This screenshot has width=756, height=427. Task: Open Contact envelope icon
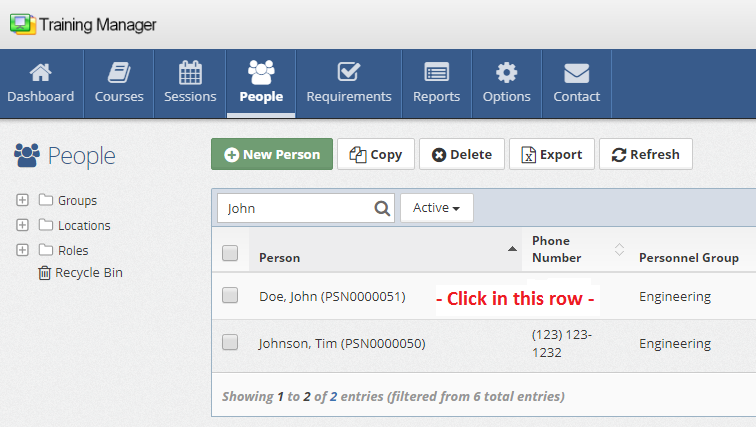pyautogui.click(x=576, y=73)
